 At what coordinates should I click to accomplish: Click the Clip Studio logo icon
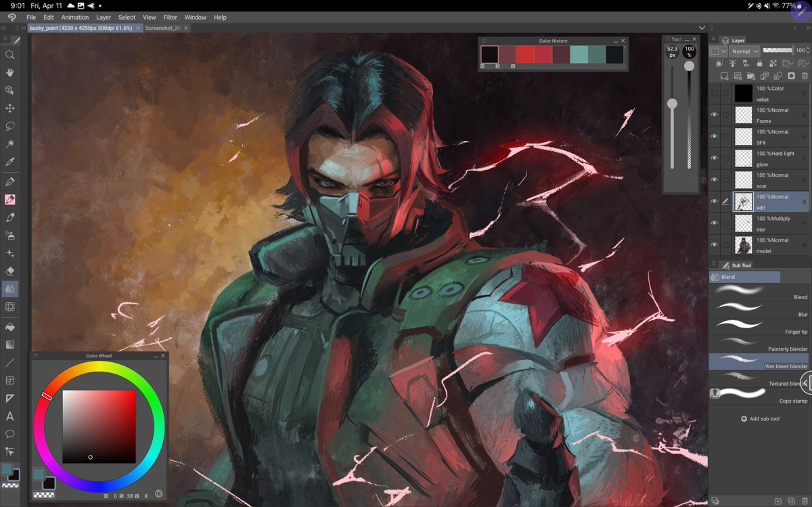(x=11, y=17)
